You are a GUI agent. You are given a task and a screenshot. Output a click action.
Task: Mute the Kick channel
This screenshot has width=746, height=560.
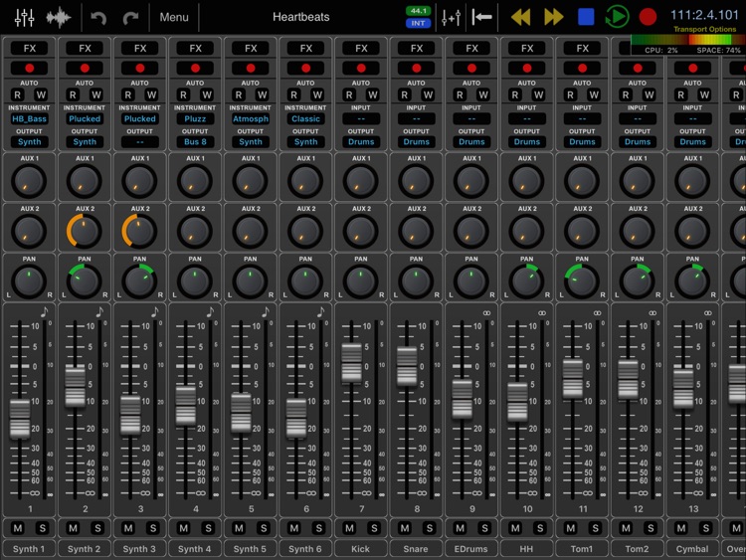click(x=349, y=527)
